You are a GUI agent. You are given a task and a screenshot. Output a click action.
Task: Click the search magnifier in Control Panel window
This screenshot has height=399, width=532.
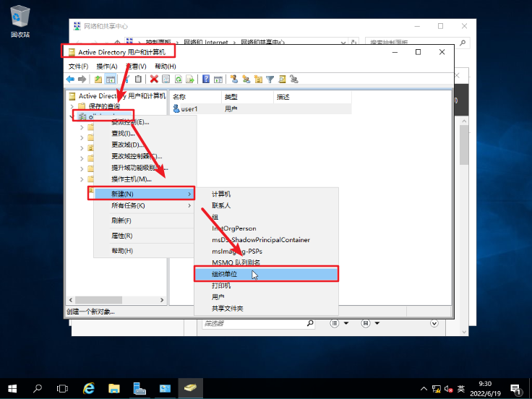click(463, 43)
